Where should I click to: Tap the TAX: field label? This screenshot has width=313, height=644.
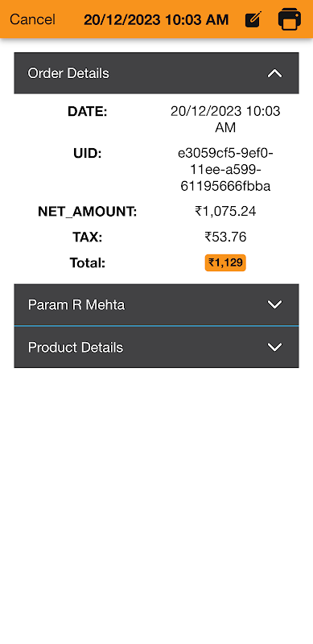(88, 237)
